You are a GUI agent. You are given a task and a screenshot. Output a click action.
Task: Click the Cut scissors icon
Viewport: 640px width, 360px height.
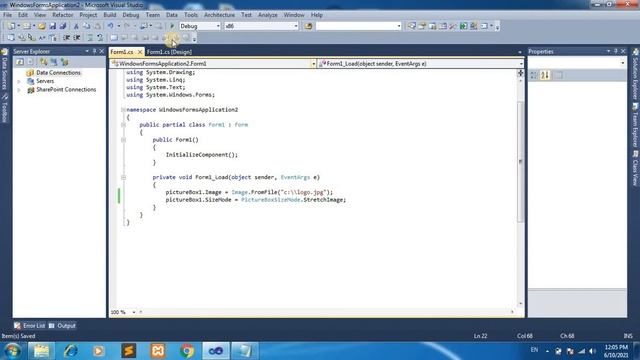coord(76,26)
